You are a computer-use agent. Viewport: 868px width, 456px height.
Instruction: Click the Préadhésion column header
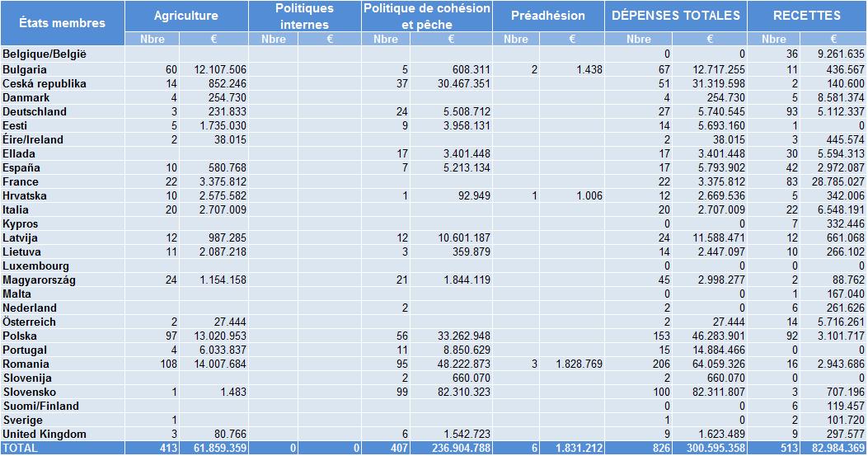tap(548, 16)
